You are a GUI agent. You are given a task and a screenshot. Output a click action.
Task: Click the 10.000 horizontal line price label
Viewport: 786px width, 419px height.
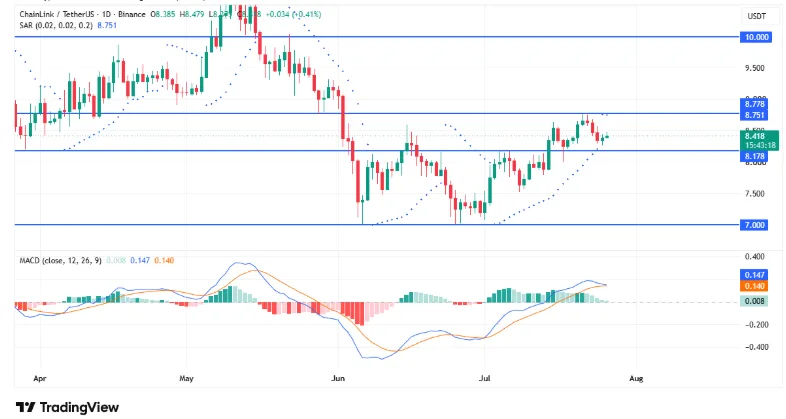tap(755, 37)
